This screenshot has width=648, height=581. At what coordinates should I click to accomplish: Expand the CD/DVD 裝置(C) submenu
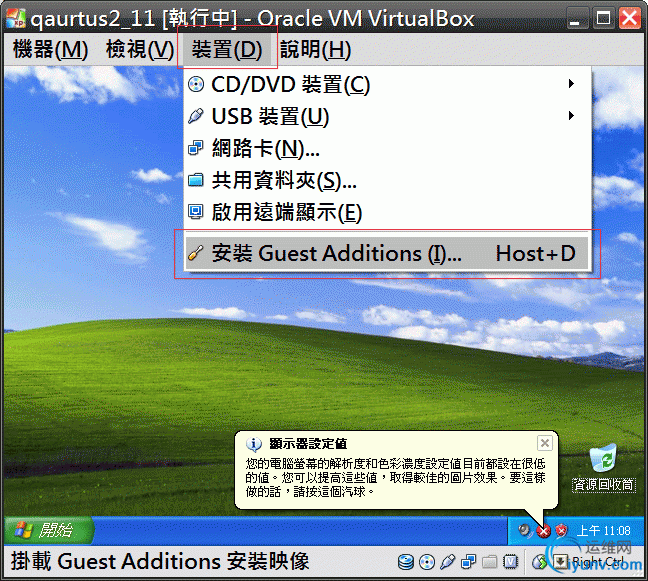[x=387, y=84]
